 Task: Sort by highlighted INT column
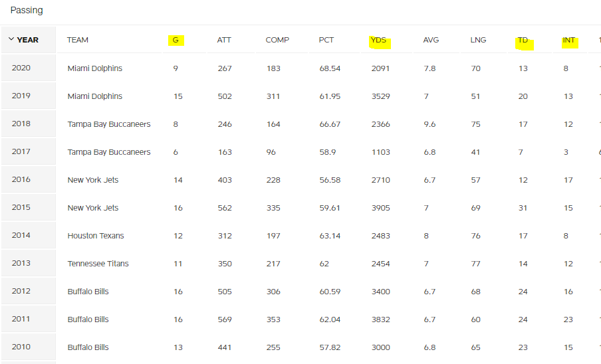tap(569, 40)
